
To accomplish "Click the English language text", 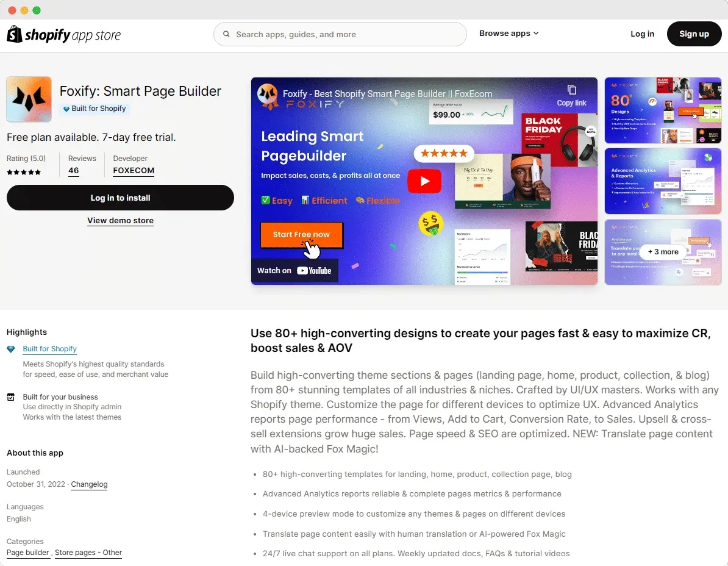I will click(18, 519).
